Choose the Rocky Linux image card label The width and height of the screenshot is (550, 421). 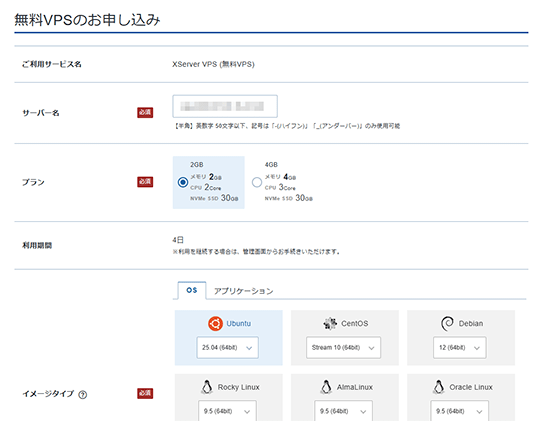[239, 387]
